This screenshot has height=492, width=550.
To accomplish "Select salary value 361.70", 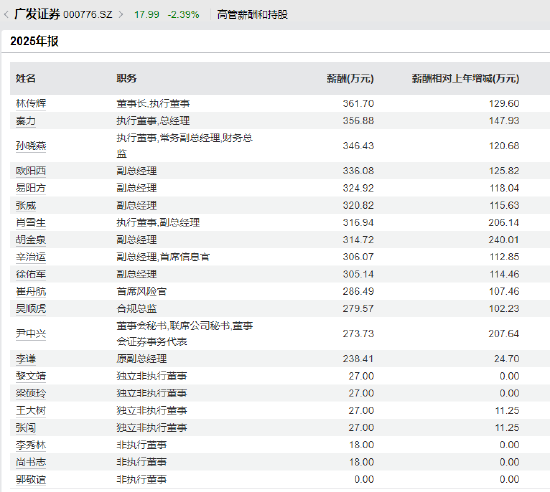I will click(358, 103).
